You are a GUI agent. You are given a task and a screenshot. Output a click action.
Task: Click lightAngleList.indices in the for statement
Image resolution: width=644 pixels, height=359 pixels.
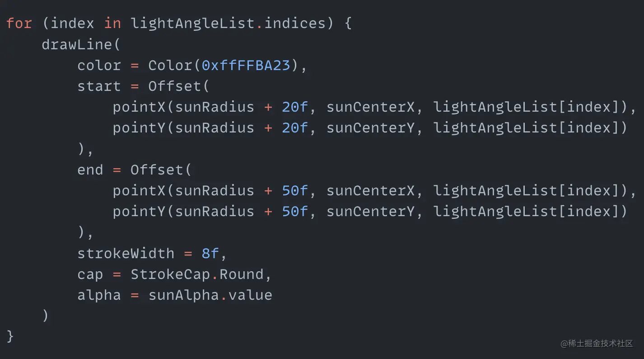click(228, 24)
